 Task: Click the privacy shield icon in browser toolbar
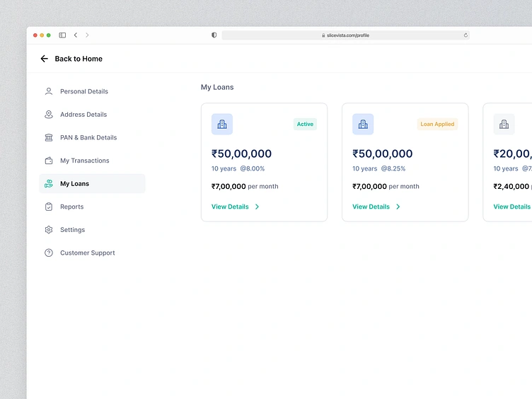214,35
